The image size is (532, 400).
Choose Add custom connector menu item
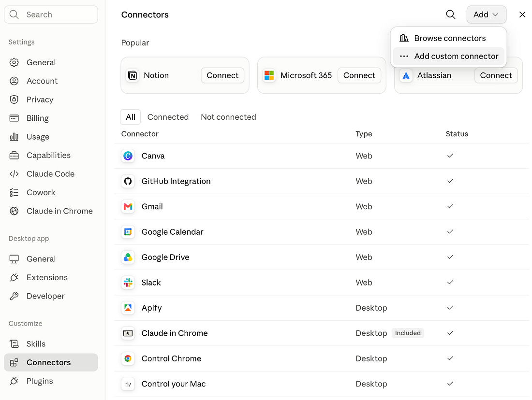[x=448, y=56]
